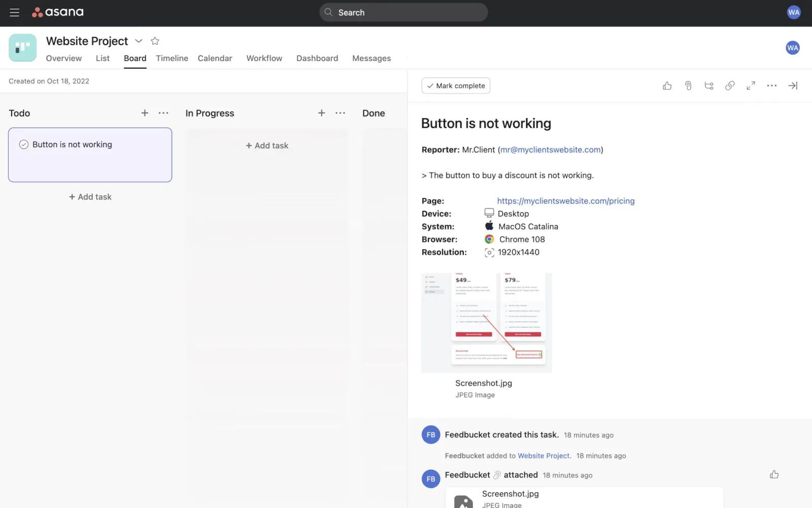This screenshot has height=508, width=812.
Task: Toggle completion circle on Button is not working card
Action: point(24,145)
